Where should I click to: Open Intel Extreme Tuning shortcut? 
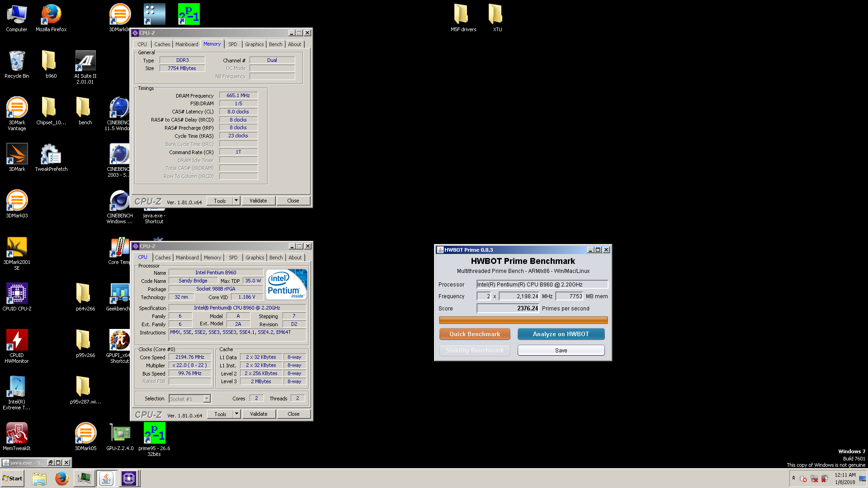(x=17, y=393)
